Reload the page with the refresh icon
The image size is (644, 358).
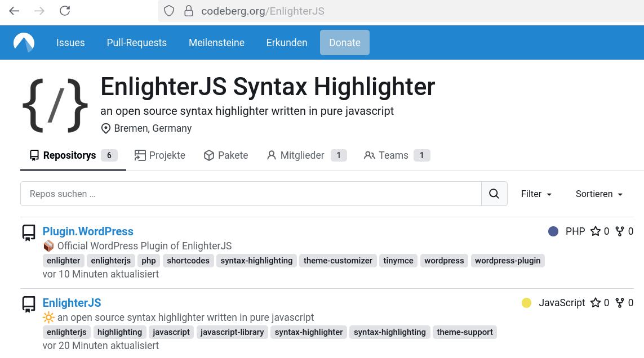(x=65, y=11)
